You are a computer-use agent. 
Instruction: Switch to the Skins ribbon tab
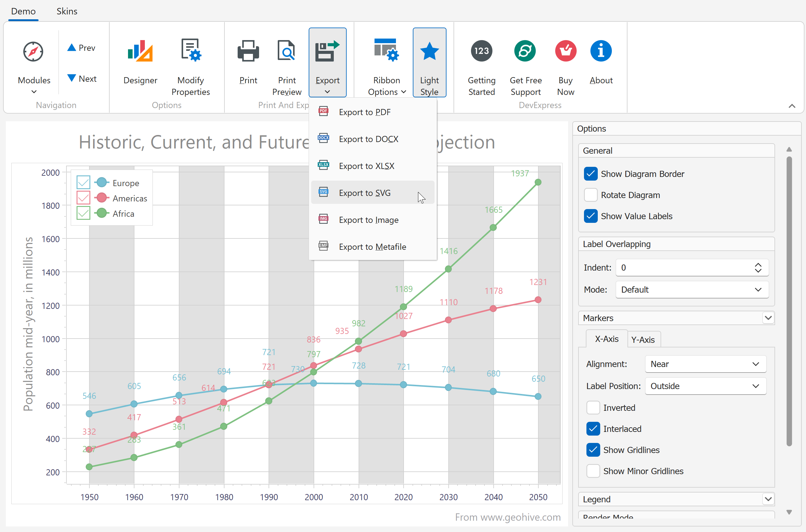click(x=67, y=11)
